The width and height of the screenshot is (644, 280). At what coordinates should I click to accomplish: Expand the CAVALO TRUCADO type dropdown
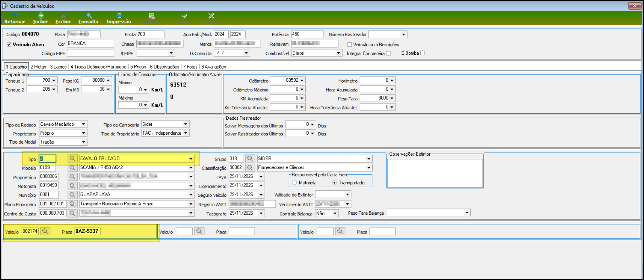click(191, 158)
